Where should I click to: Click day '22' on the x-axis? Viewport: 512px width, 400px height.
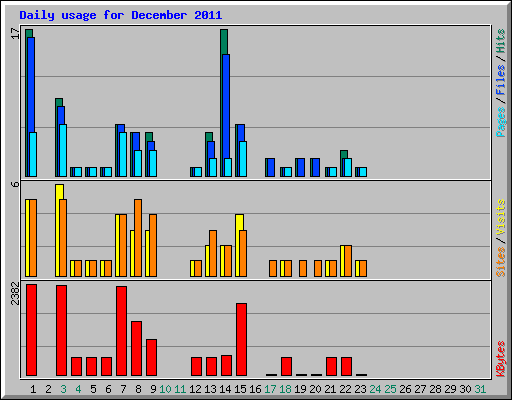tap(345, 389)
